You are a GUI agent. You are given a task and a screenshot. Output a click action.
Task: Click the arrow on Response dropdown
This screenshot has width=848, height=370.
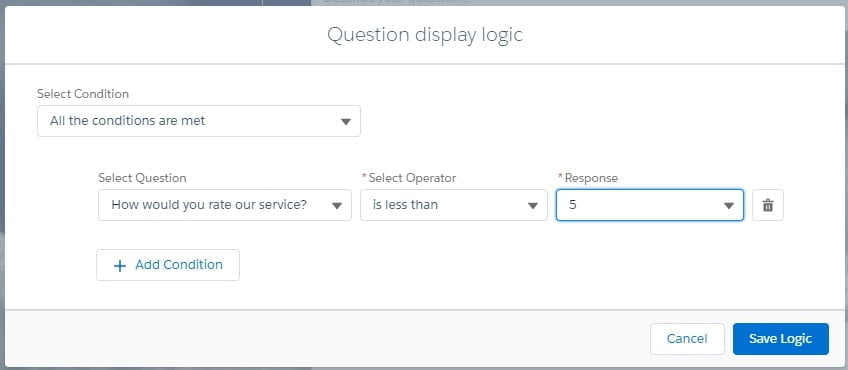tap(728, 206)
